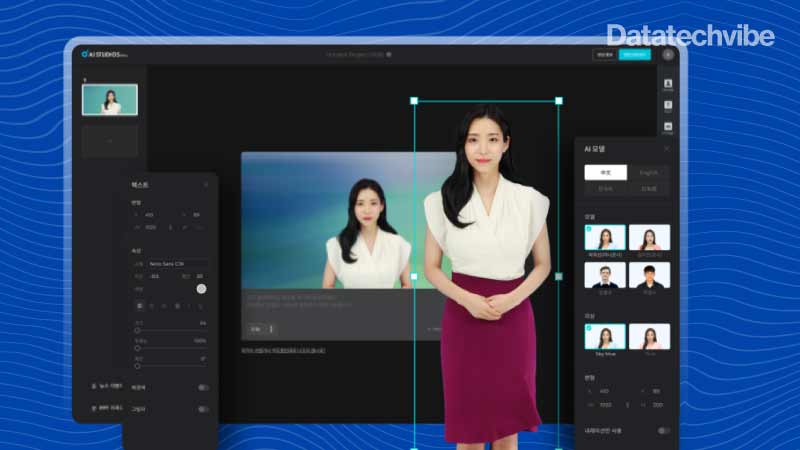
Task: Select the fourth text alignment icon
Action: tap(177, 306)
